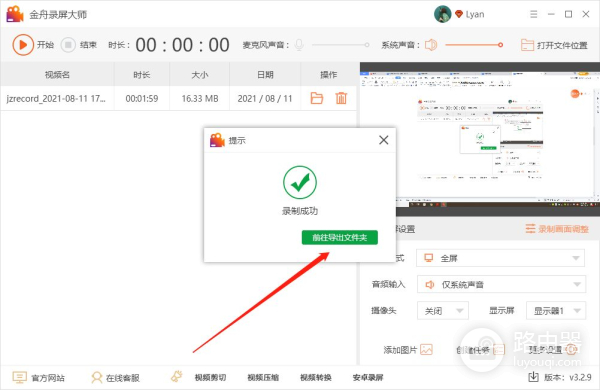Expand the 显示屏 display dropdown
The image size is (600, 390).
(556, 310)
